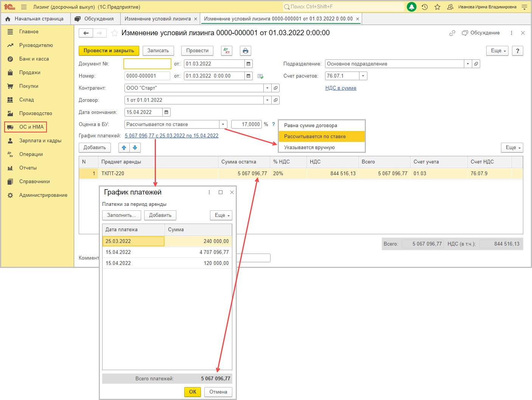Image resolution: width=532 pixels, height=400 pixels.
Task: Add document to favorites star
Action: (114, 33)
